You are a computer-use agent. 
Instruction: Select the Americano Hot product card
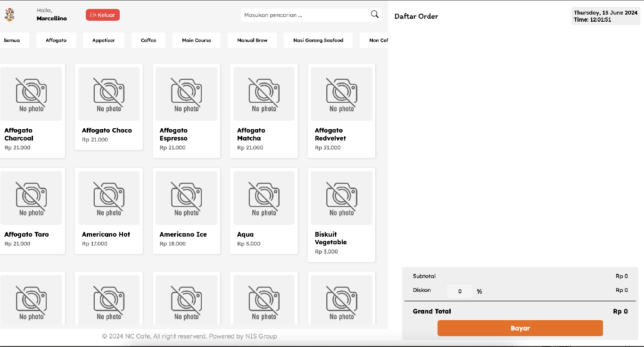[x=108, y=211]
